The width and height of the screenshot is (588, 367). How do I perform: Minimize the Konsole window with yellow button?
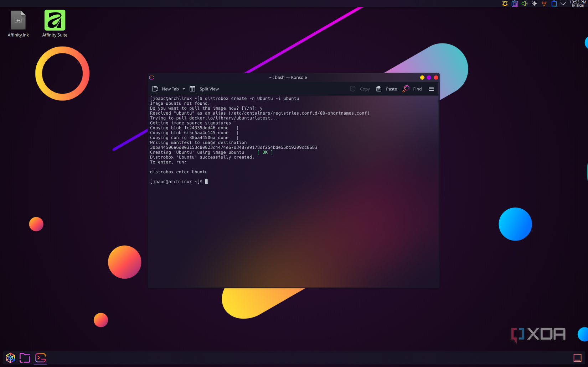click(x=422, y=78)
